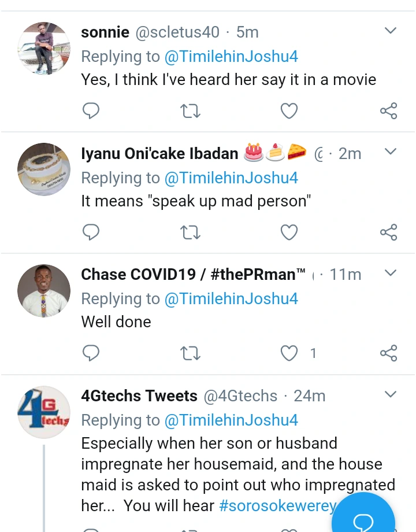The width and height of the screenshot is (416, 532).
Task: Retweet sonnie's tweet
Action: click(190, 110)
